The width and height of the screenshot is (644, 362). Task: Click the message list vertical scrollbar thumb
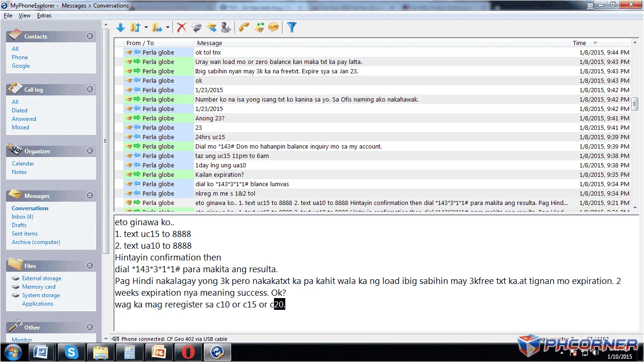[635, 103]
